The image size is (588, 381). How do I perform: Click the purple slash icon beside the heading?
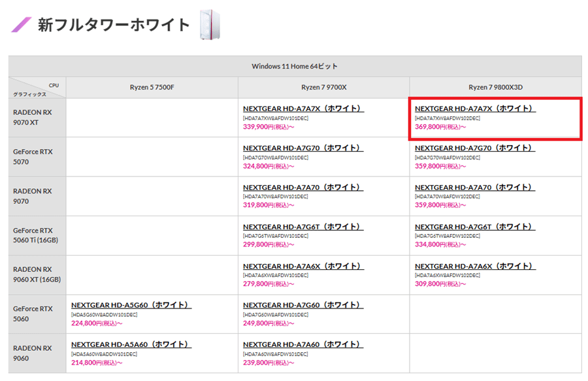point(22,25)
